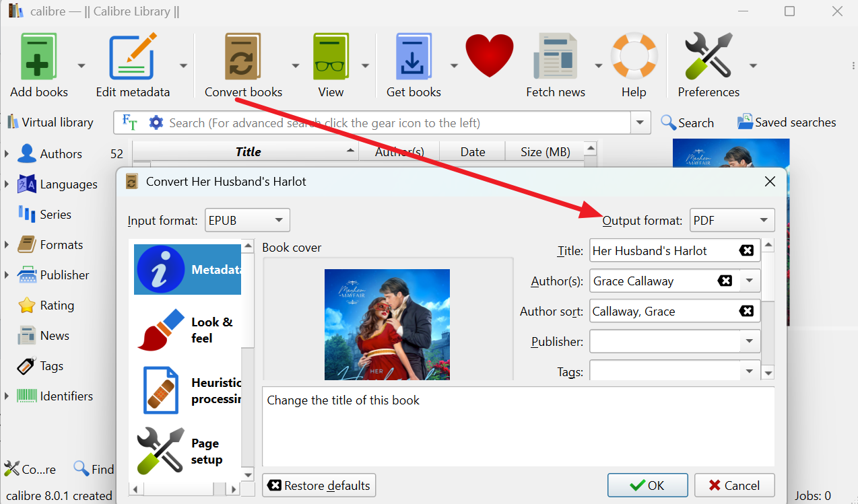Expand Convert books dropdown arrow
Viewport: 858px width, 504px height.
[x=295, y=65]
